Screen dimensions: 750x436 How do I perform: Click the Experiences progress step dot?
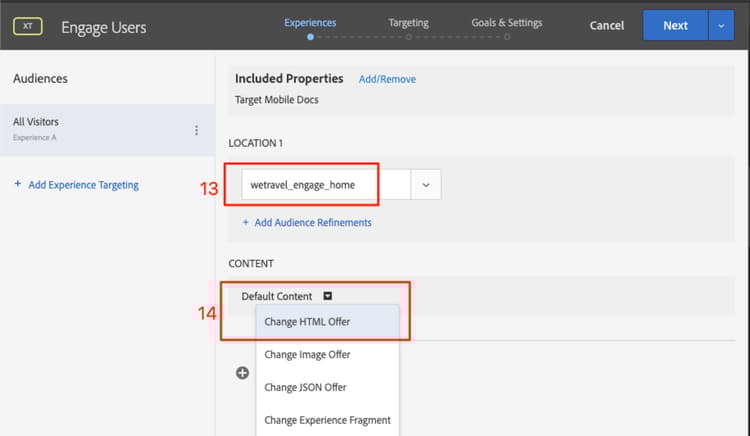[310, 37]
